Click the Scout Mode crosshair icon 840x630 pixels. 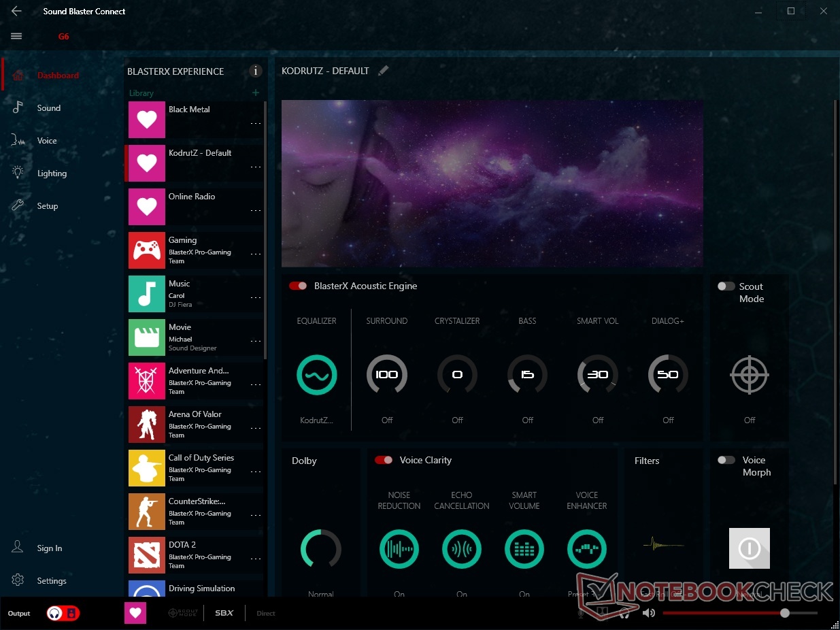pyautogui.click(x=750, y=375)
